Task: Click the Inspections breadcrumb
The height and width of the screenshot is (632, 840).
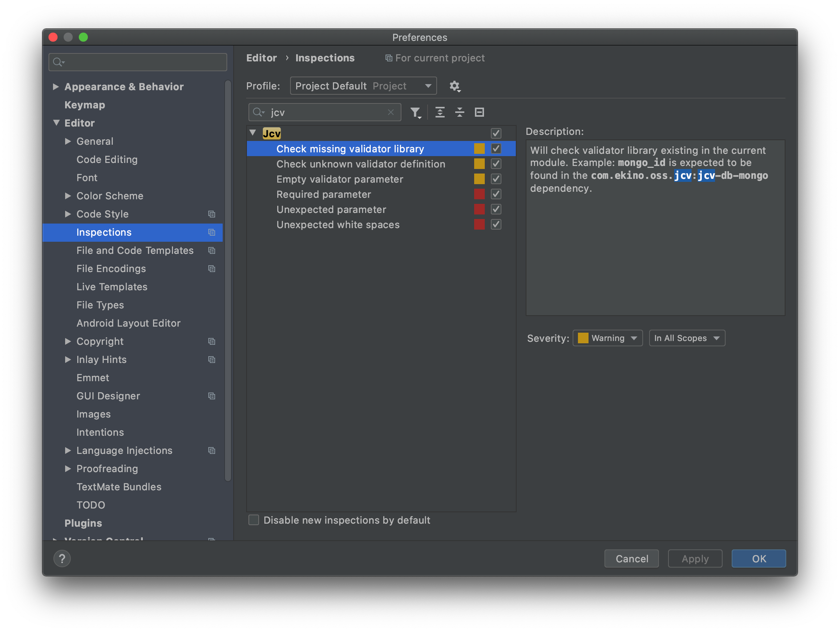Action: click(x=325, y=58)
